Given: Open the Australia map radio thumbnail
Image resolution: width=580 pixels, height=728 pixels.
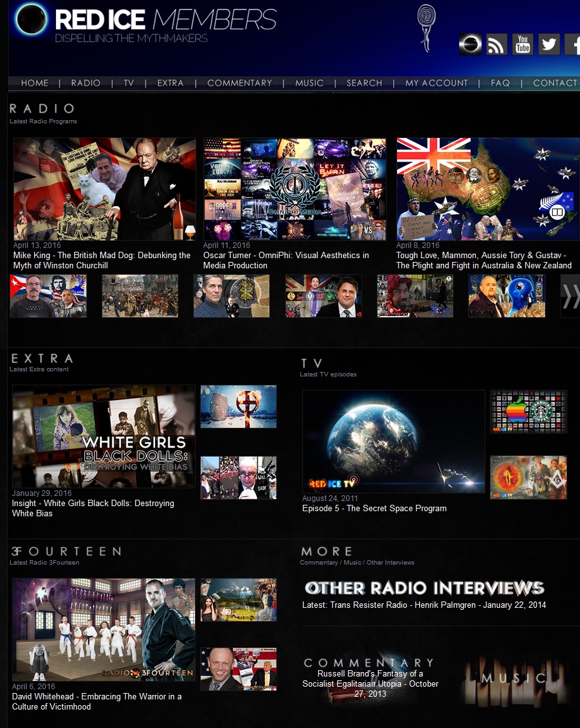Looking at the screenshot, I should (x=487, y=189).
